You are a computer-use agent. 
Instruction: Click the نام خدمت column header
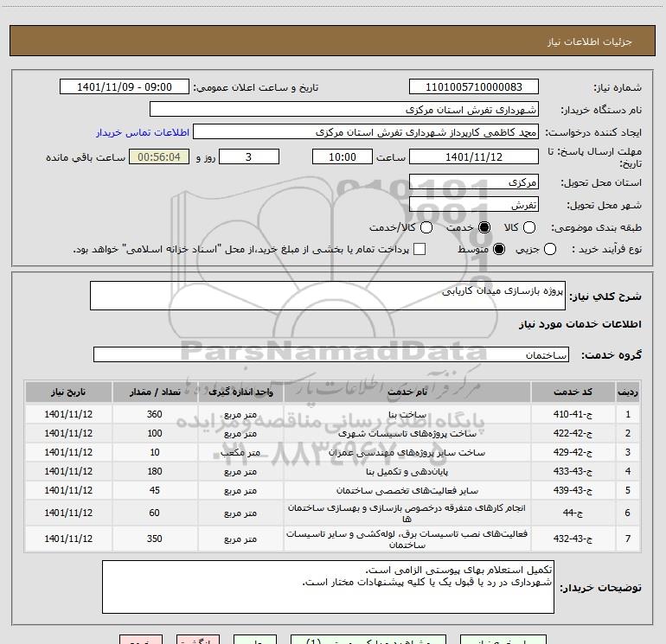pyautogui.click(x=407, y=392)
